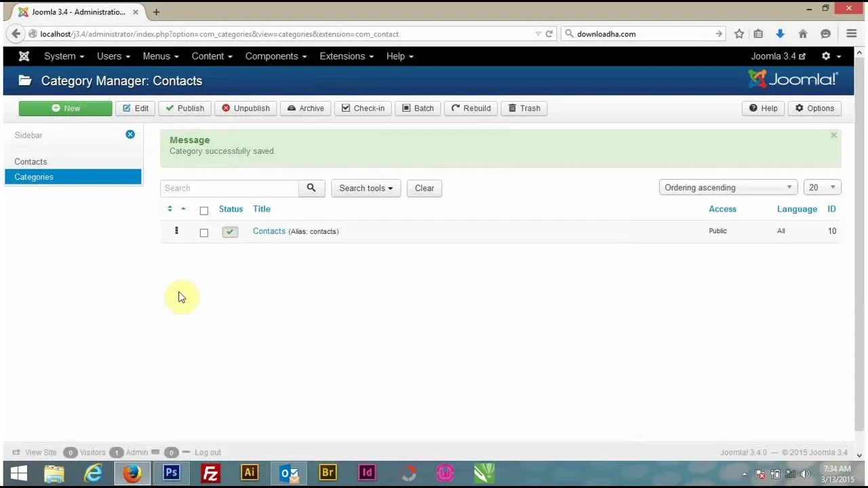Toggle the published status of Contacts category
The image size is (868, 488).
pos(230,232)
